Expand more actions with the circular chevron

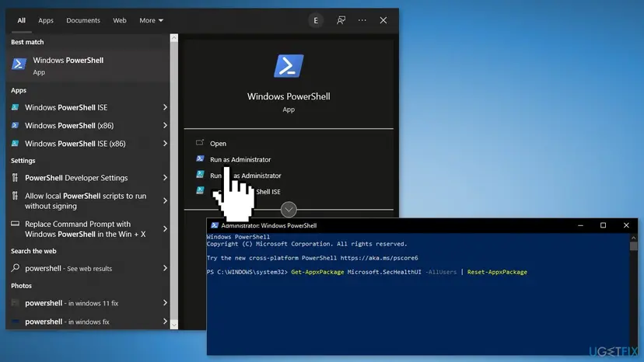(289, 210)
